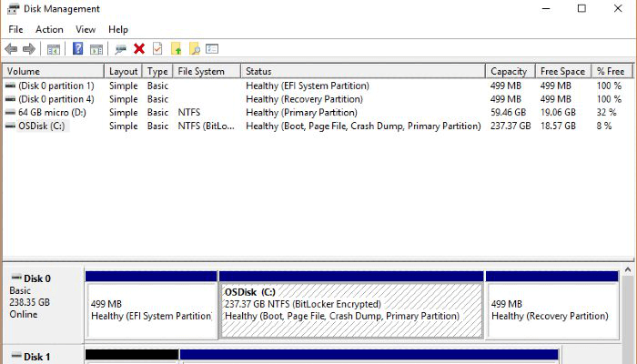Click the Back arrow toolbar icon

point(11,49)
